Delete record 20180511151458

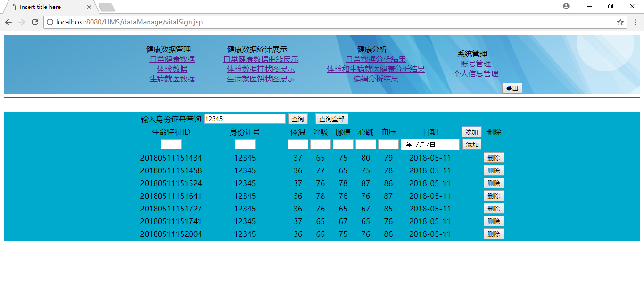(494, 170)
